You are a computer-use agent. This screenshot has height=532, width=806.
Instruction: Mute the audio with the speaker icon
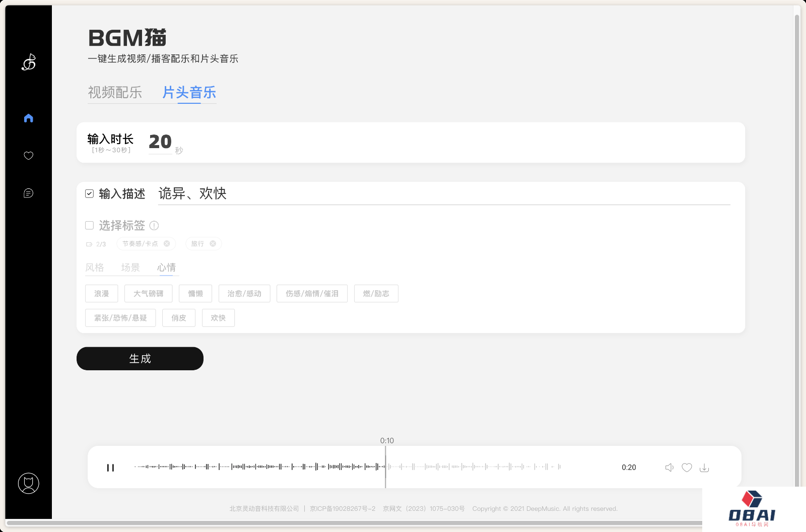pos(669,468)
